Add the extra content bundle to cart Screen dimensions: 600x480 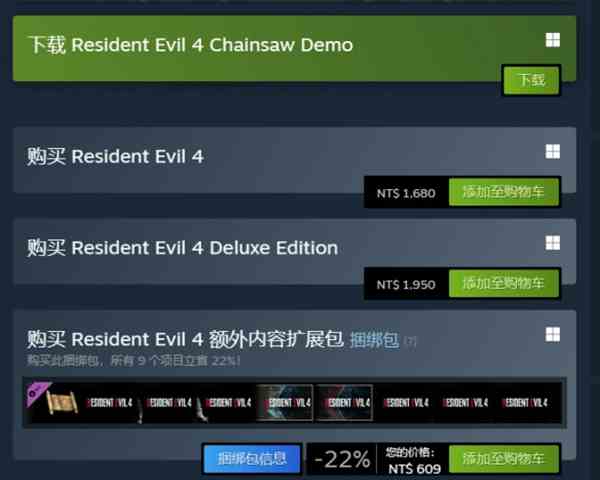[x=504, y=459]
